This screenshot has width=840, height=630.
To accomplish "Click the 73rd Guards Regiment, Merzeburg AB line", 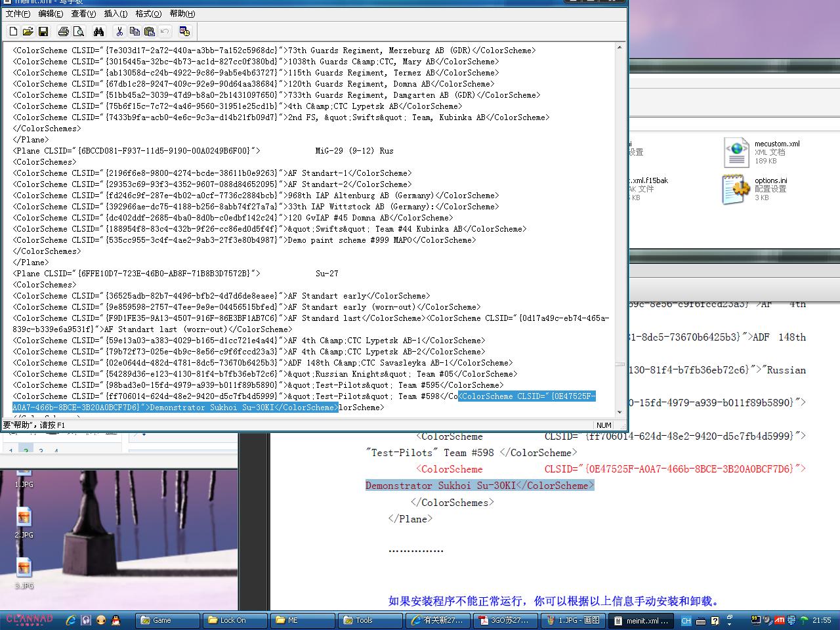I will 274,51.
